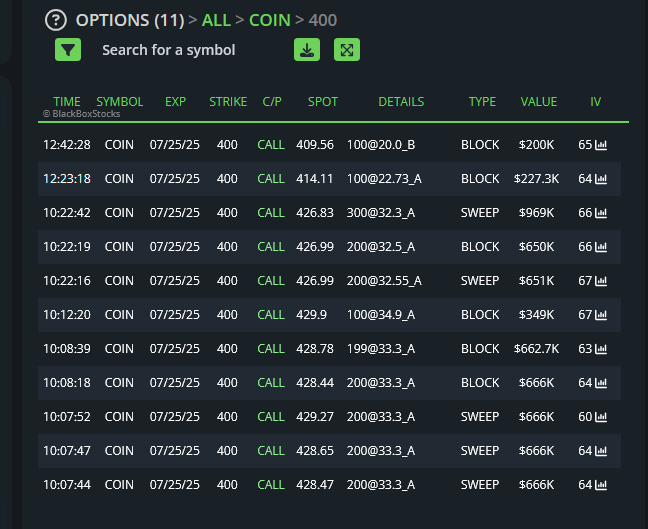Viewport: 648px width, 529px height.
Task: Expand panel with the fullscreen arrows icon
Action: click(x=347, y=50)
